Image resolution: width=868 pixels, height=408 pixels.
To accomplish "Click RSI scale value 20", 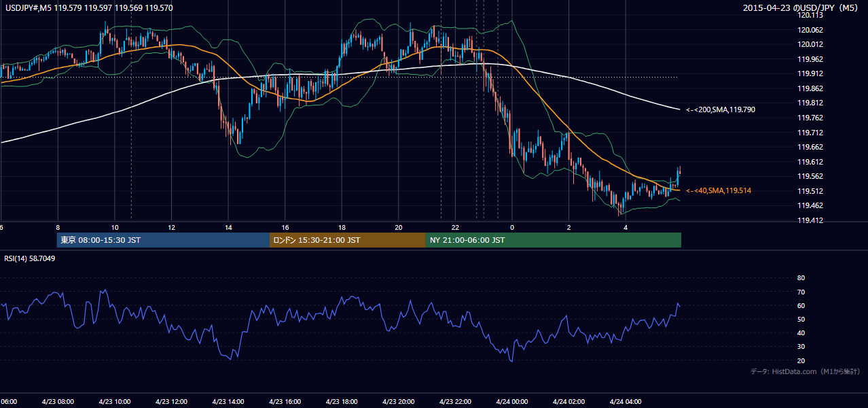I will [801, 361].
